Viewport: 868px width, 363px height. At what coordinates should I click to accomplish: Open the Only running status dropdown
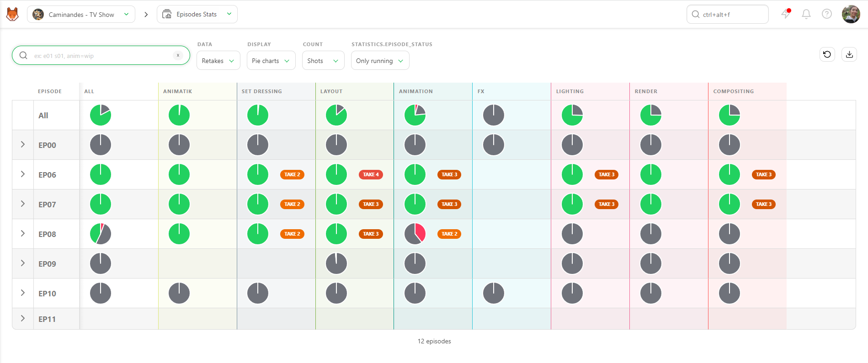[380, 61]
